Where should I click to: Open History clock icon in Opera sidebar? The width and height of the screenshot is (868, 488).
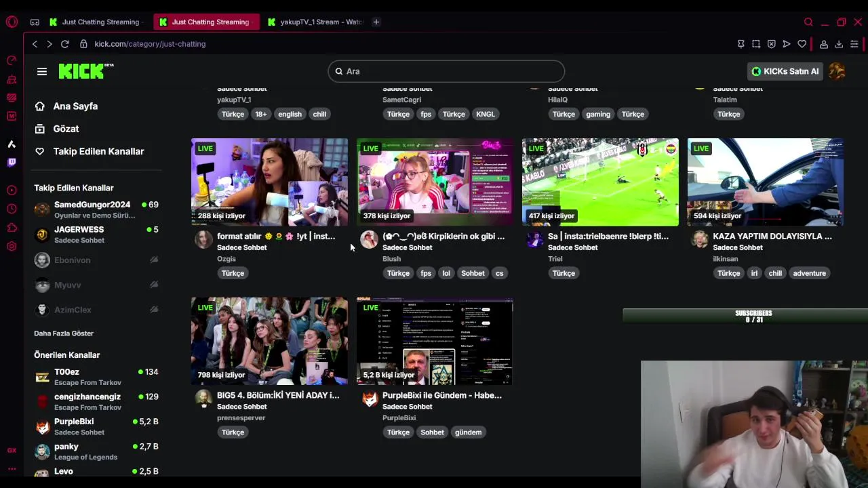point(12,209)
